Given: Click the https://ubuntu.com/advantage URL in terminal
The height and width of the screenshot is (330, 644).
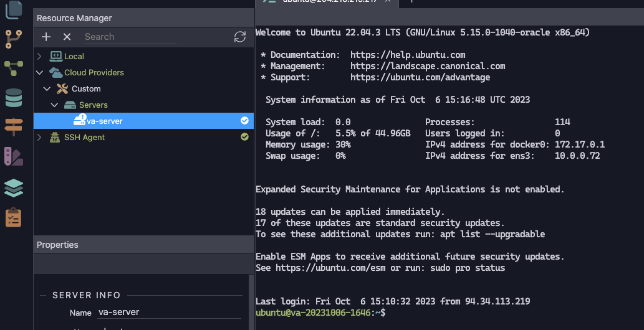Looking at the screenshot, I should pos(420,77).
